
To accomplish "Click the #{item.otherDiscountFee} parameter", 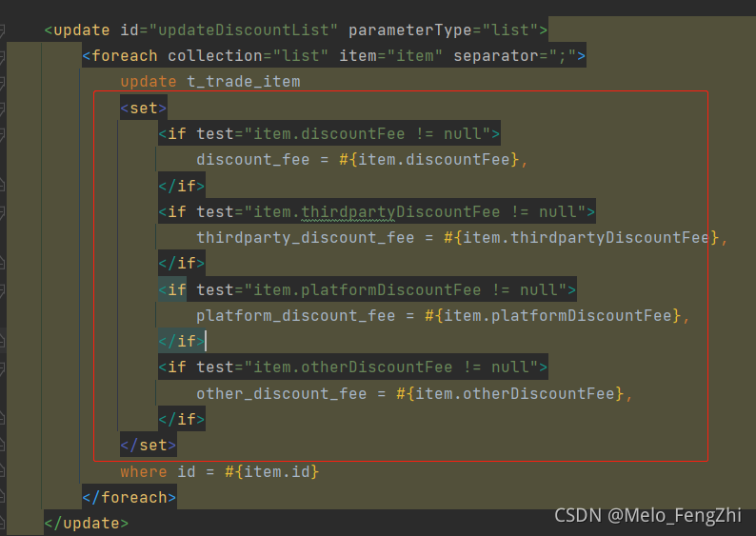I will click(510, 394).
